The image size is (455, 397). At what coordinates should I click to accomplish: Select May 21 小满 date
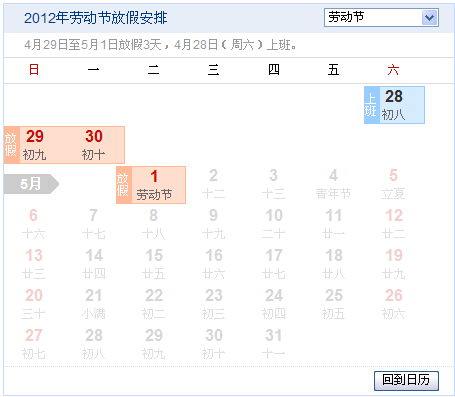pyautogui.click(x=94, y=304)
